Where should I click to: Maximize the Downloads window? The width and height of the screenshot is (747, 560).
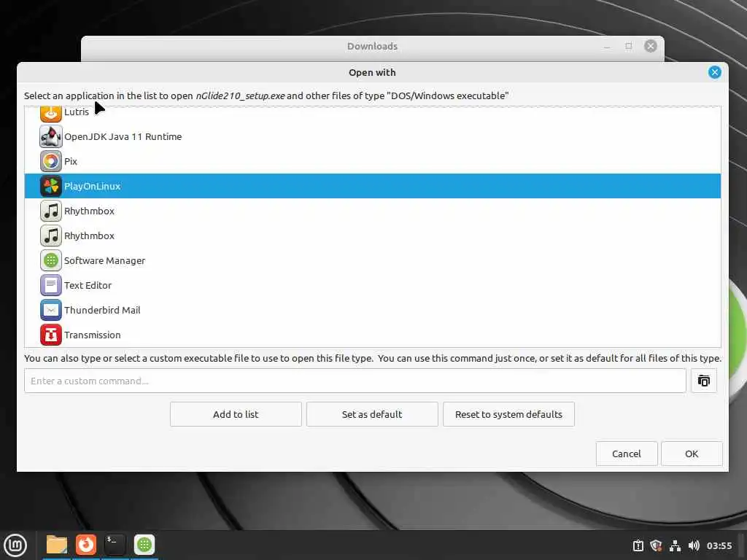click(629, 46)
